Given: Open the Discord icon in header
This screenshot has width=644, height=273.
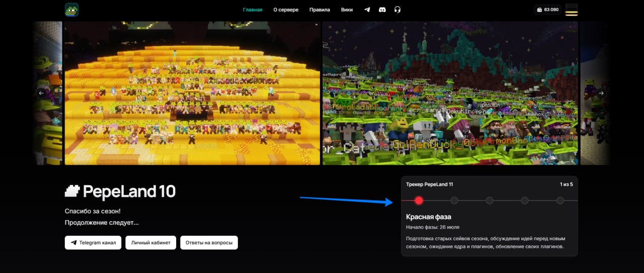Looking at the screenshot, I should pyautogui.click(x=382, y=10).
